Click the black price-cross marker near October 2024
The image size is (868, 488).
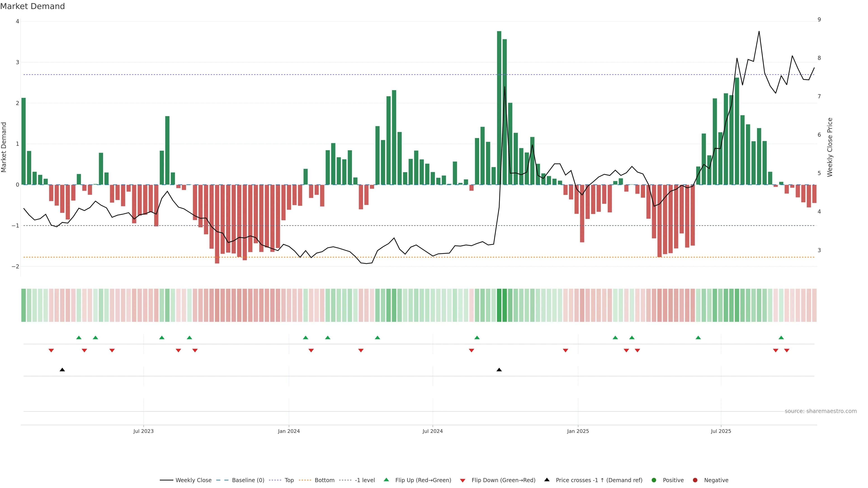click(x=499, y=370)
